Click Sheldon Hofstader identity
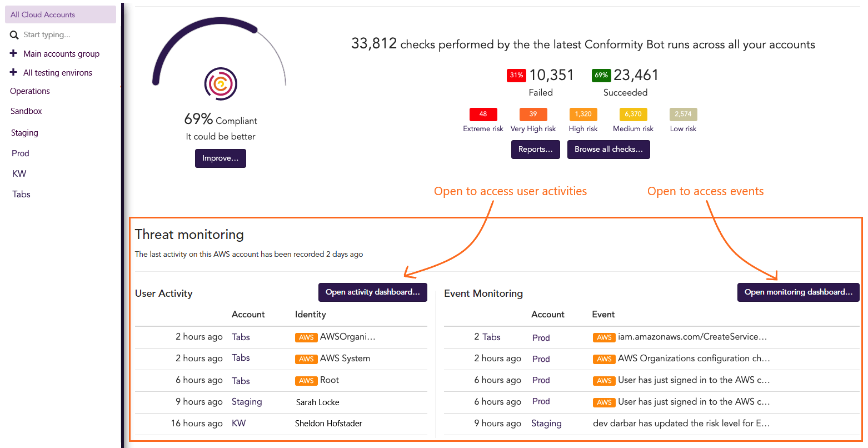 point(328,424)
